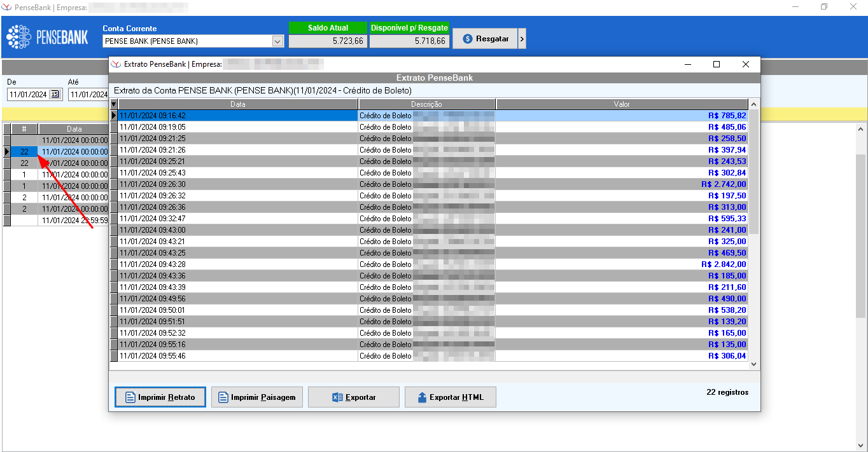Click the value R$ 538,20
The width and height of the screenshot is (868, 452).
(727, 310)
